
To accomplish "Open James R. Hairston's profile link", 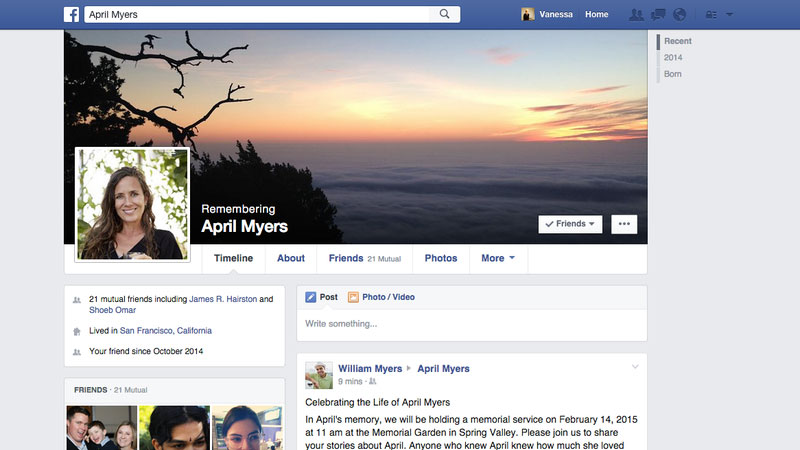I will [x=223, y=299].
